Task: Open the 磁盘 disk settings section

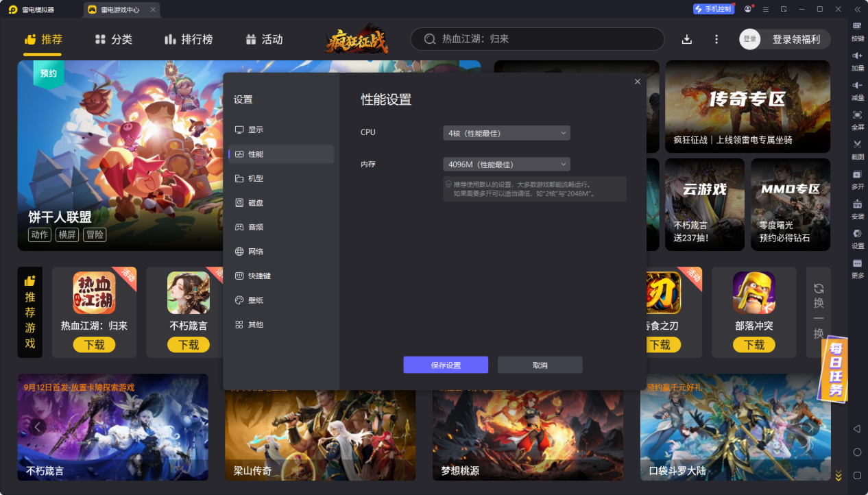Action: pos(281,203)
